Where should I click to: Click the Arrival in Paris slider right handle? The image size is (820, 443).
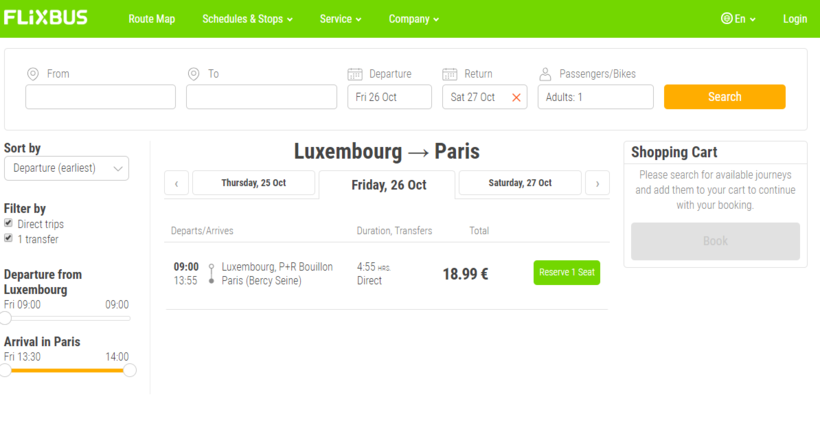tap(129, 370)
